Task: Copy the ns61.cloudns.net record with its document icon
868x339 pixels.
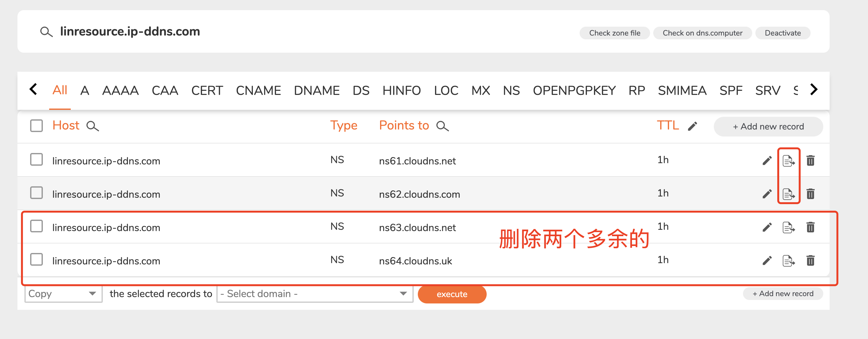Action: [x=788, y=161]
